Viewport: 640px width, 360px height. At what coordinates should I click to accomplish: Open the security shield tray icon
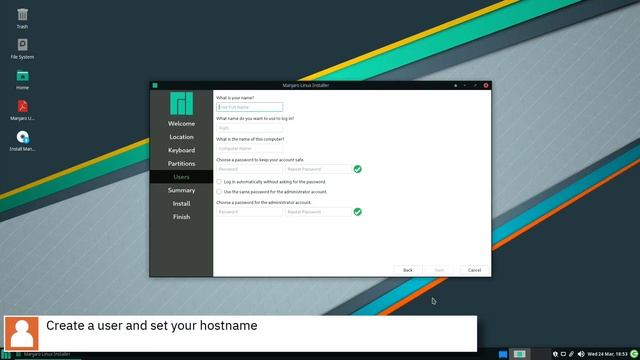point(555,354)
